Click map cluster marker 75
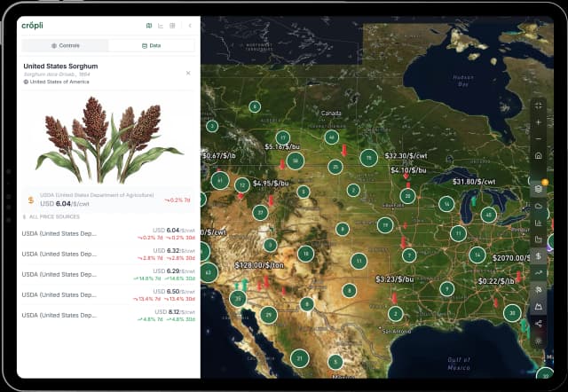Viewport: 568px width, 392px height. pyautogui.click(x=369, y=158)
